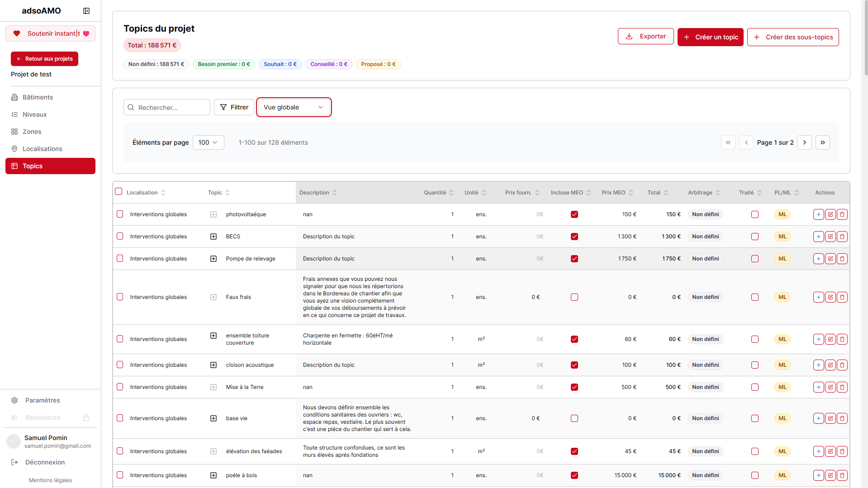Delete the poêle à bois row
Screen dimensions: 868x488
coord(842,475)
